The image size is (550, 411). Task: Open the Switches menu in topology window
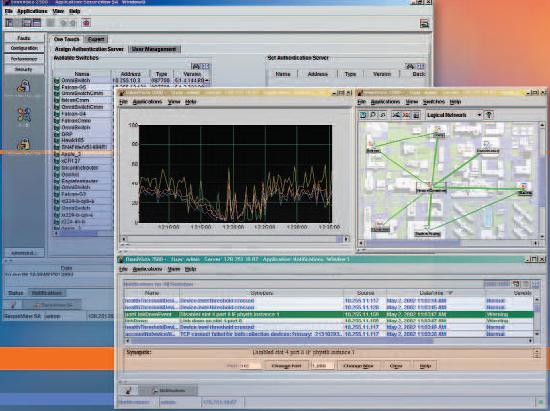tap(434, 102)
